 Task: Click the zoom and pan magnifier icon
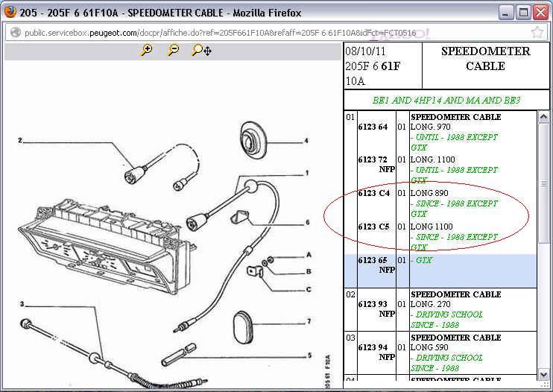[x=201, y=51]
